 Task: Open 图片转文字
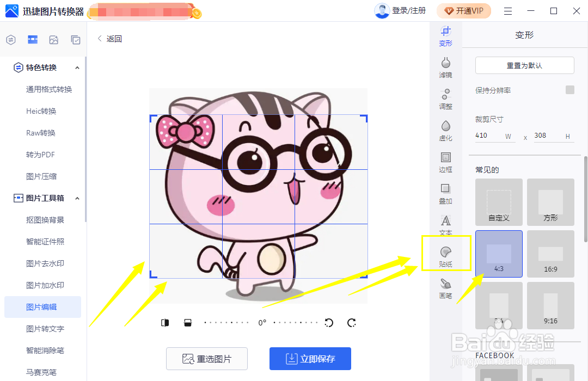tap(45, 329)
